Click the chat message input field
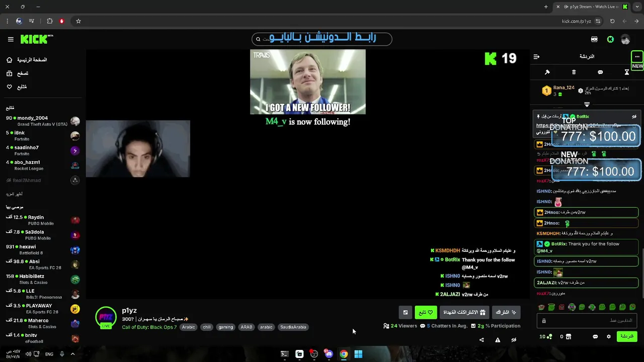 pyautogui.click(x=587, y=320)
